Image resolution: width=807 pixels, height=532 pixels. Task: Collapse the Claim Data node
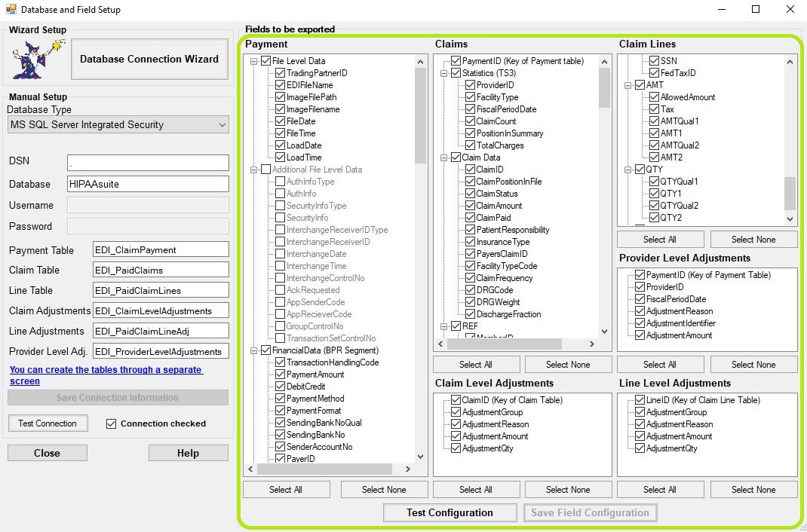(x=443, y=157)
